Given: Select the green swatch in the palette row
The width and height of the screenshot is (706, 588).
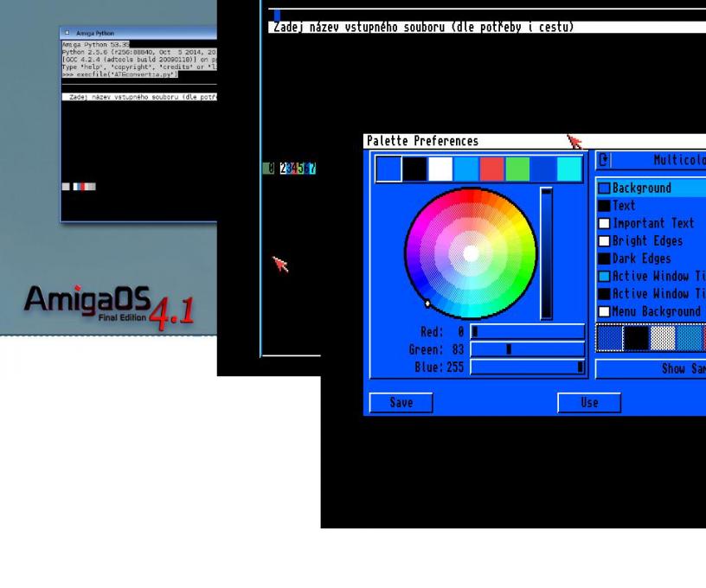Looking at the screenshot, I should [x=517, y=169].
